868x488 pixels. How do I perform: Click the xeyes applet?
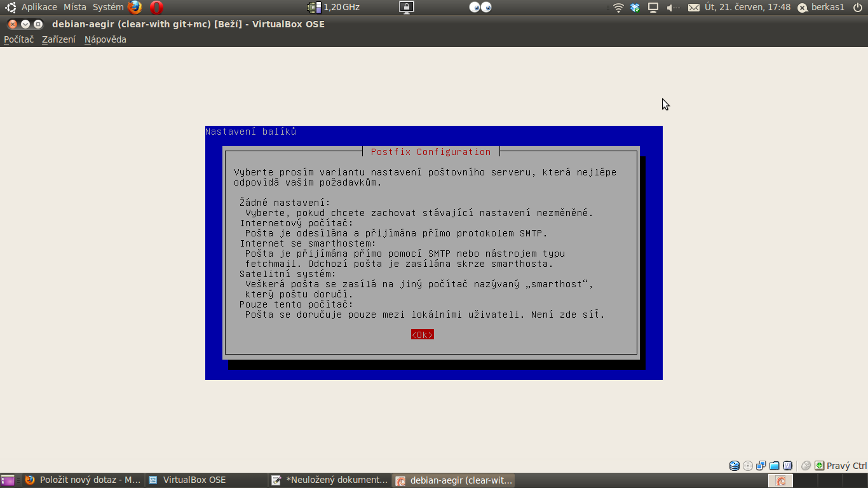[x=480, y=8]
